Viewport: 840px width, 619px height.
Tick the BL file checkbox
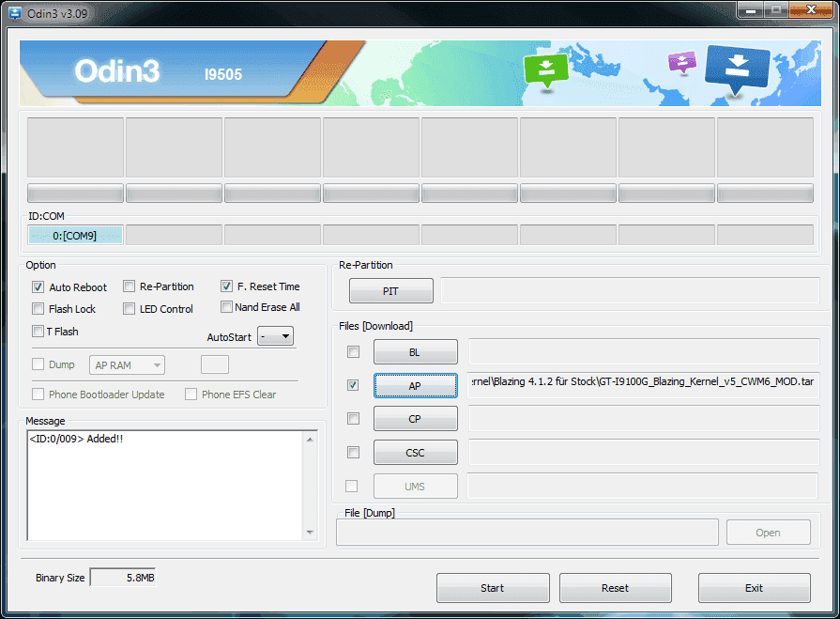353,351
